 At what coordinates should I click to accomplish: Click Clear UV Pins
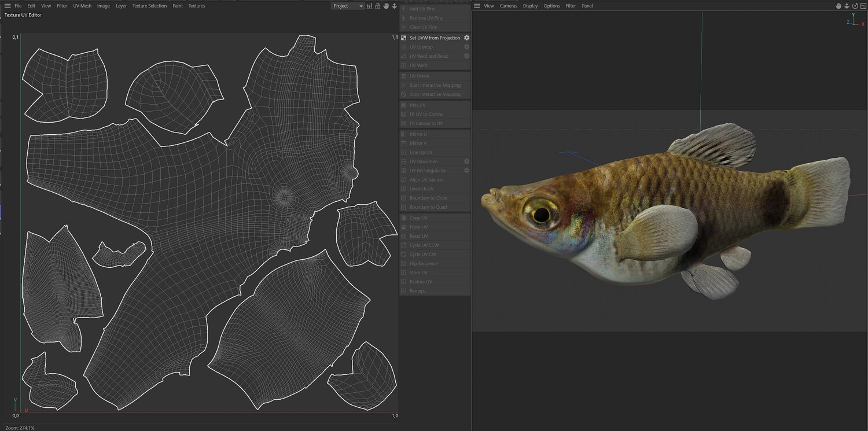(x=435, y=27)
